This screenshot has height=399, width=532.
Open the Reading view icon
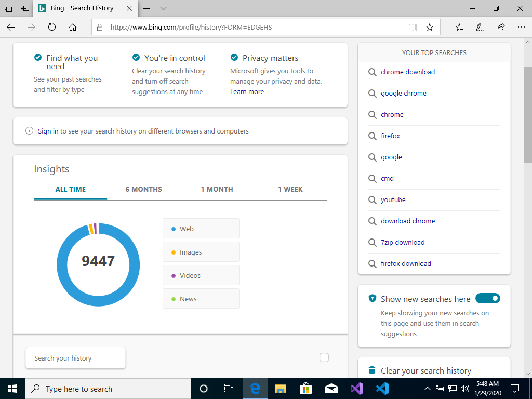click(413, 28)
